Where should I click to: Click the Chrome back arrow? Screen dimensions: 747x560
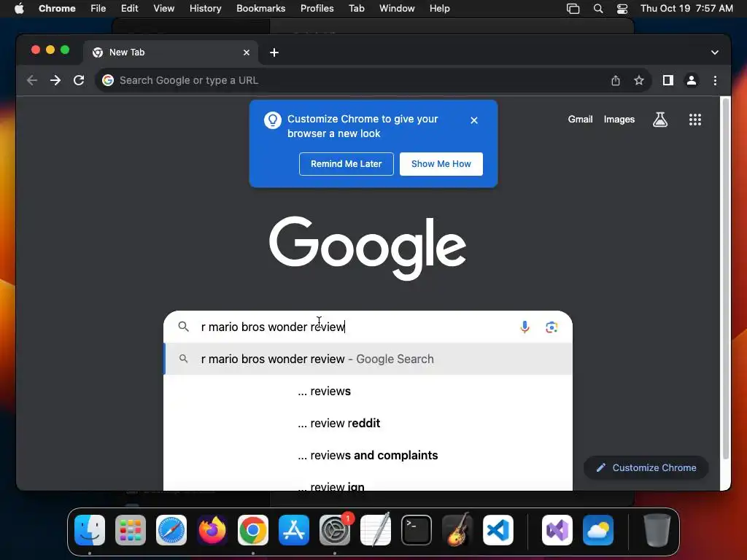[32, 80]
